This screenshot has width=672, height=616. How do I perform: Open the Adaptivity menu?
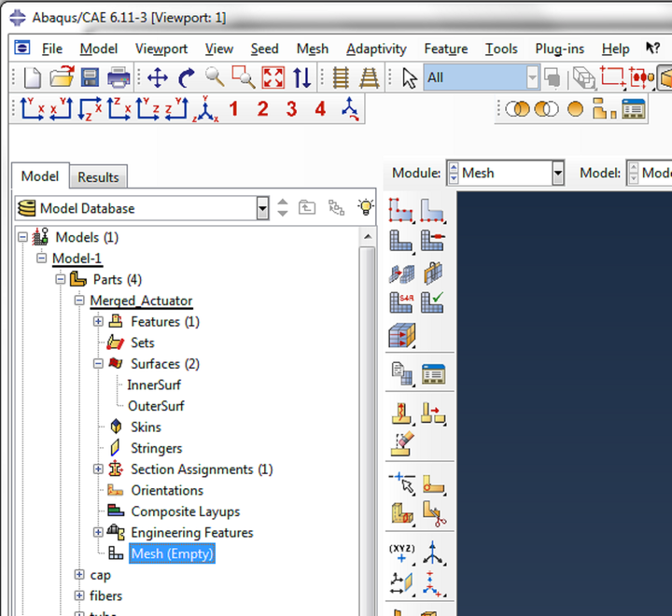[x=376, y=49]
